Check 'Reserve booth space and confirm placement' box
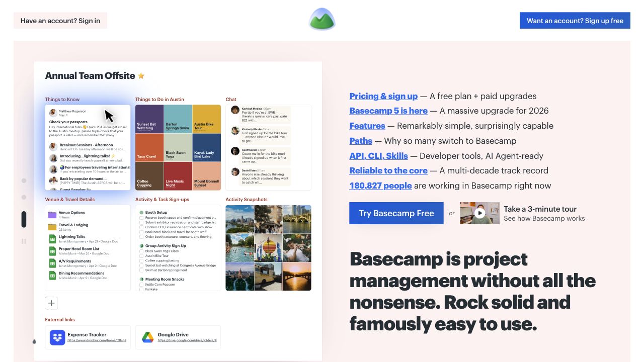The image size is (644, 362). click(x=141, y=218)
